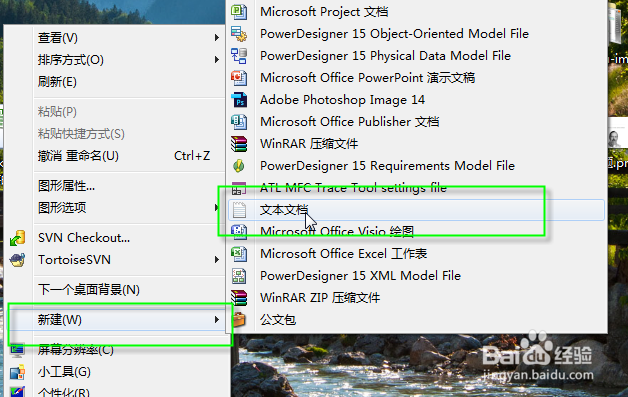Expand the 新建(W) submenu arrow
This screenshot has height=397, width=628.
tap(217, 320)
